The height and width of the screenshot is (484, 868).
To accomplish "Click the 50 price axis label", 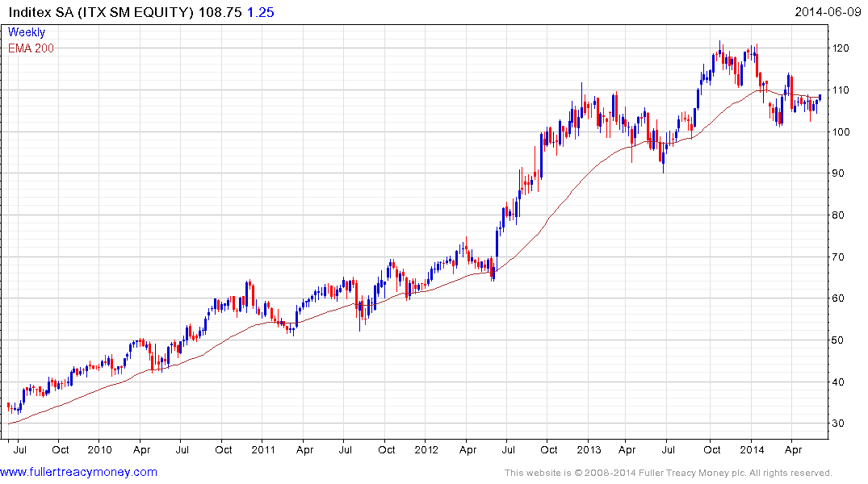I will coord(838,340).
